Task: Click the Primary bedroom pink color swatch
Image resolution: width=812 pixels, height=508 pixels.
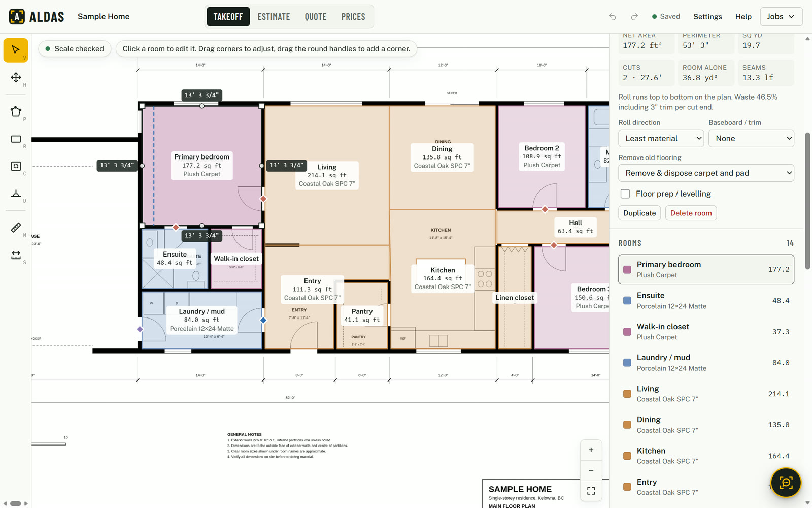Action: point(627,270)
